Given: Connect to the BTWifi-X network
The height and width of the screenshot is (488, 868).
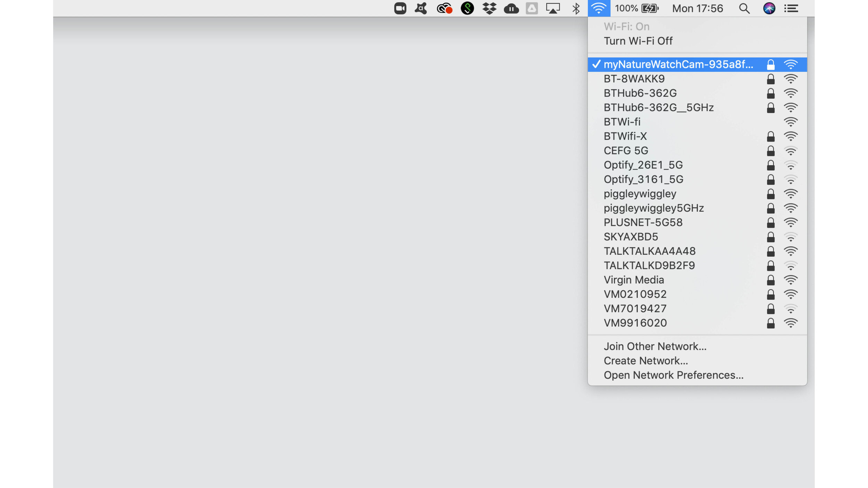Looking at the screenshot, I should (697, 136).
